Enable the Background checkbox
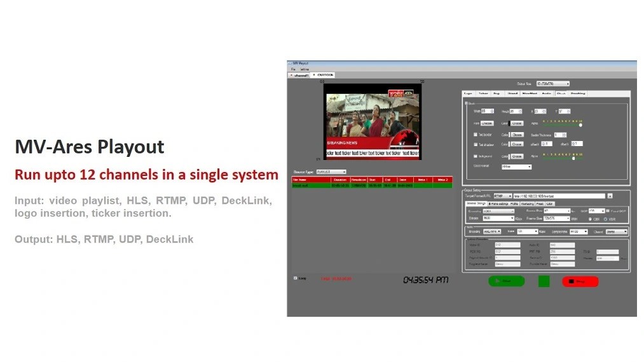This screenshot has width=644, height=362. click(x=476, y=156)
